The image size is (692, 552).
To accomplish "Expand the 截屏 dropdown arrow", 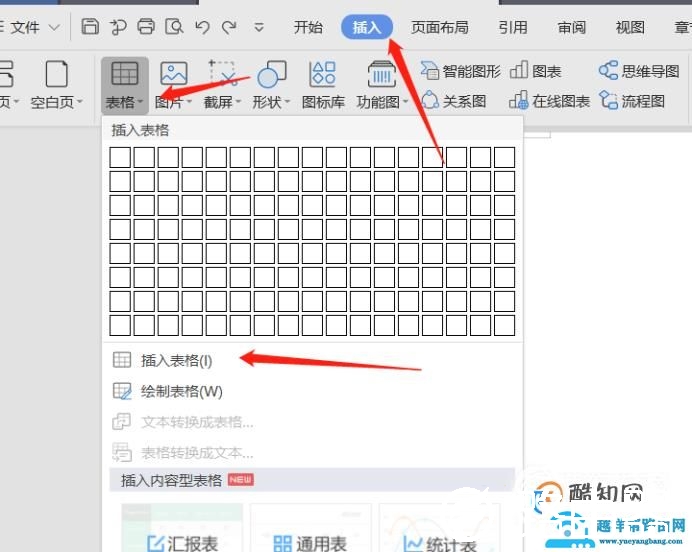I will (x=238, y=102).
